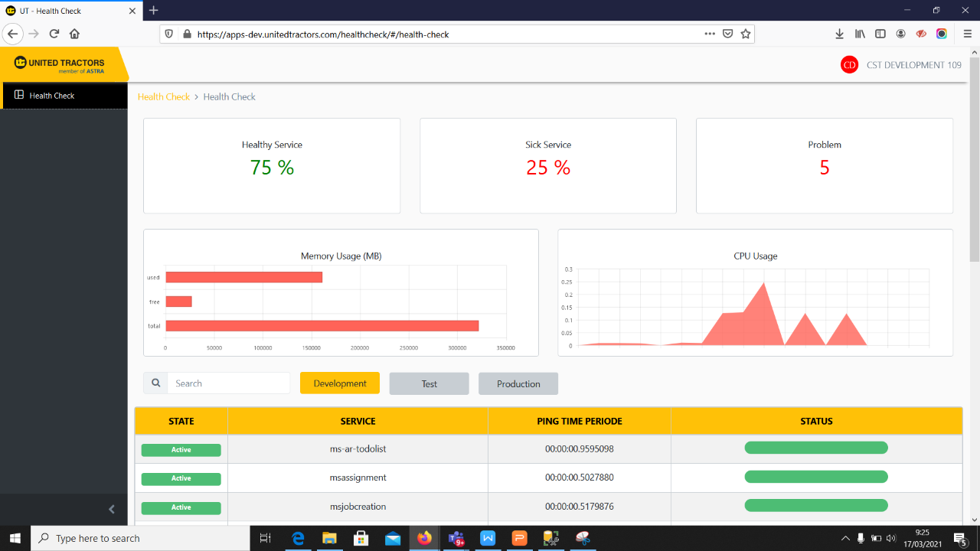Switch to the Test environment
The image size is (980, 551).
point(430,384)
